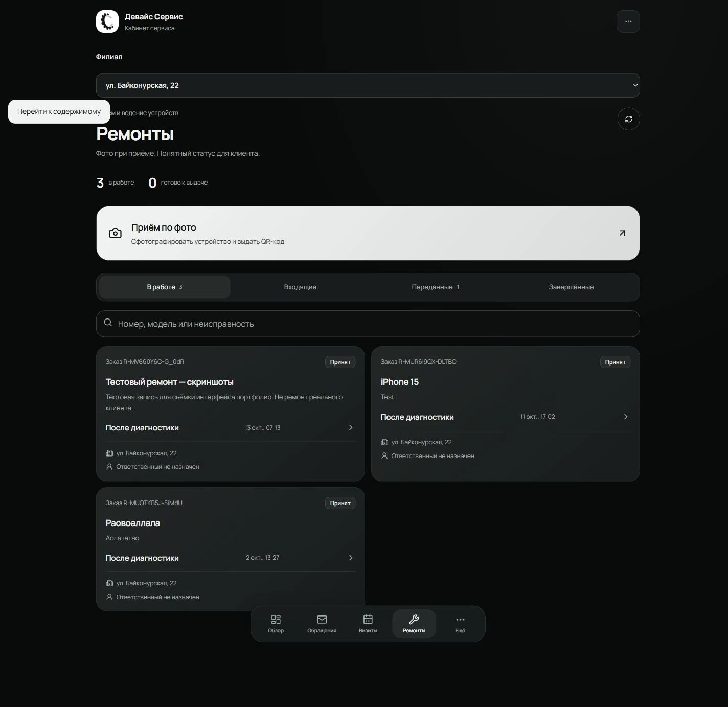Open Визиты in bottom navigation

point(368,624)
